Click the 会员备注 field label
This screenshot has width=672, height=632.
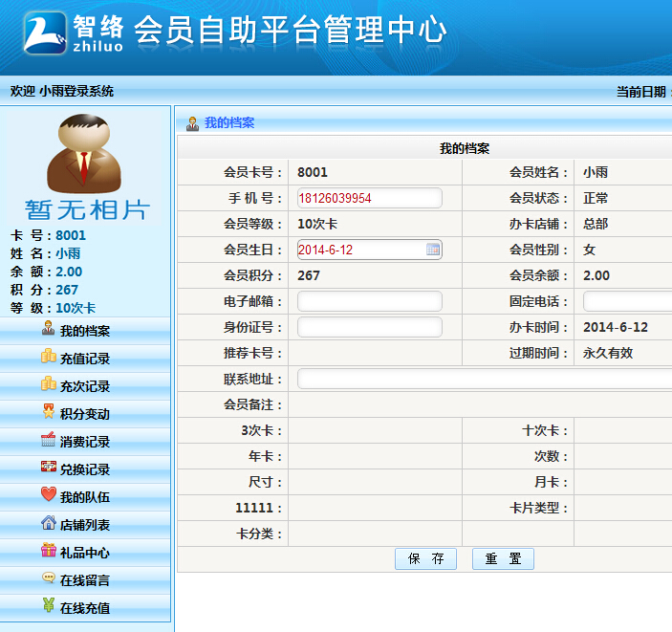point(252,404)
